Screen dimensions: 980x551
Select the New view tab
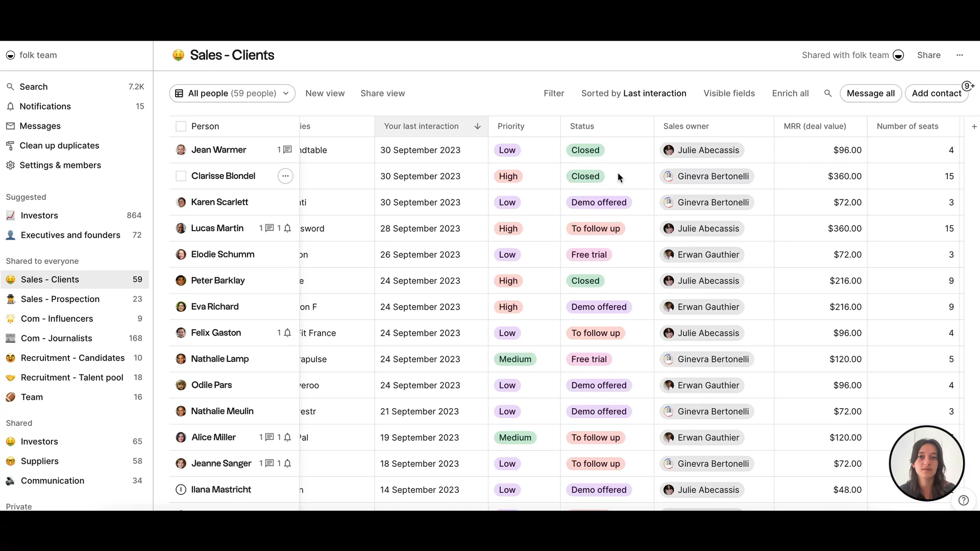[x=325, y=93]
